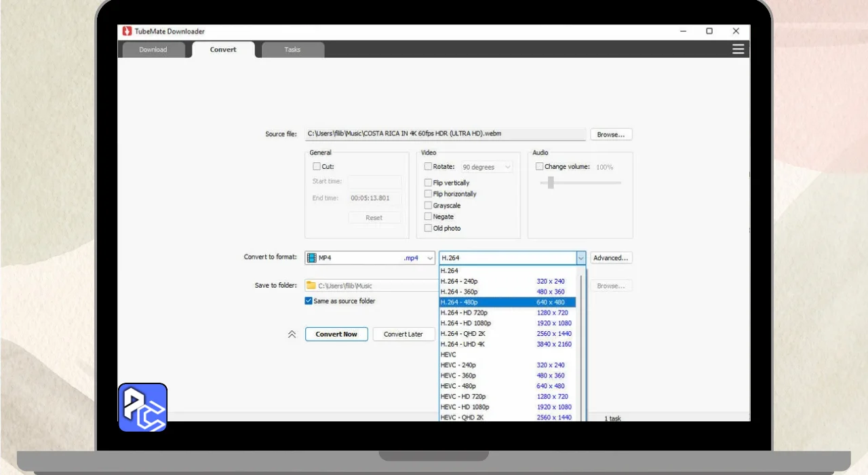Click the TubeMate Downloader logo icon
Image resolution: width=868 pixels, height=475 pixels.
pos(127,31)
